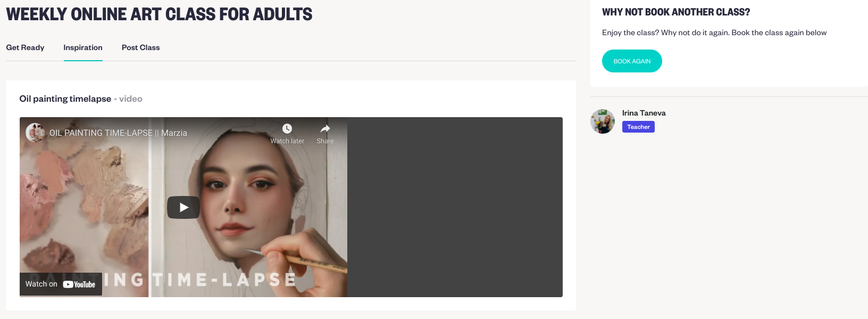Click the dark gray area beside video

tap(455, 207)
